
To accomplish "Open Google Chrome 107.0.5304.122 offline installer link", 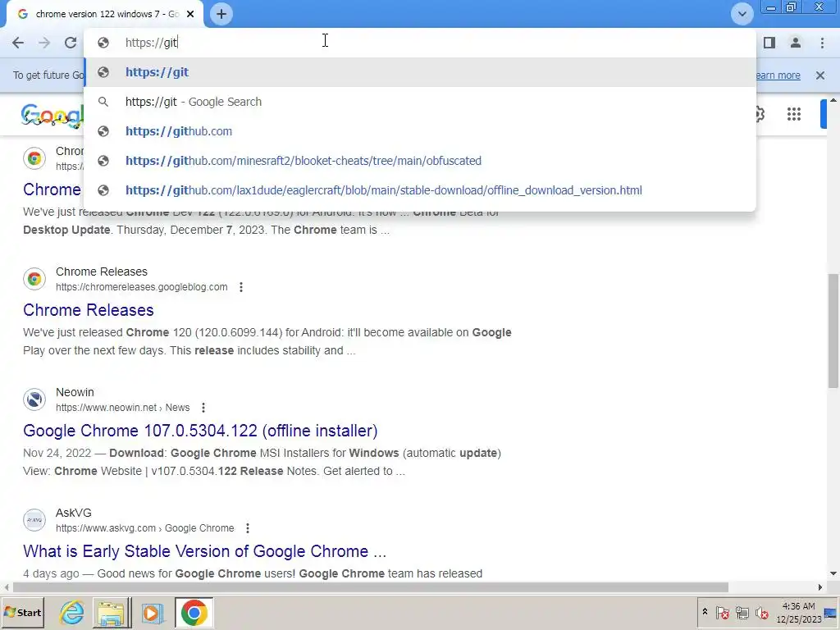I will (x=200, y=431).
